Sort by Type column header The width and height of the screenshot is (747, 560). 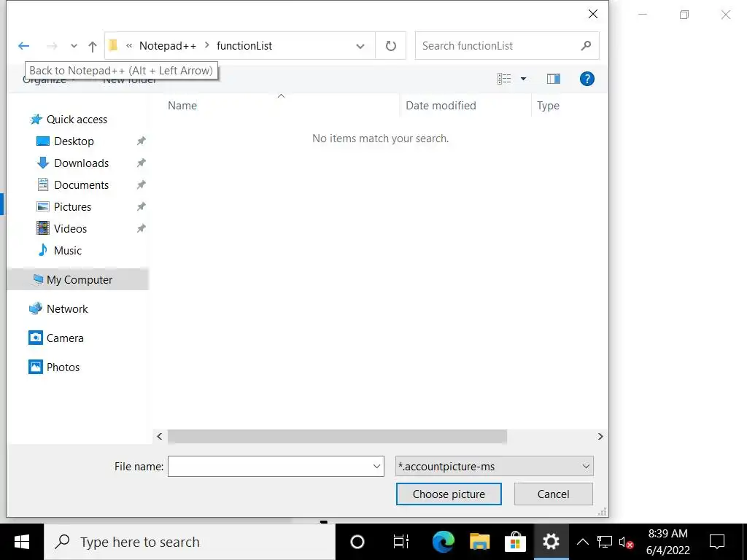pos(548,106)
